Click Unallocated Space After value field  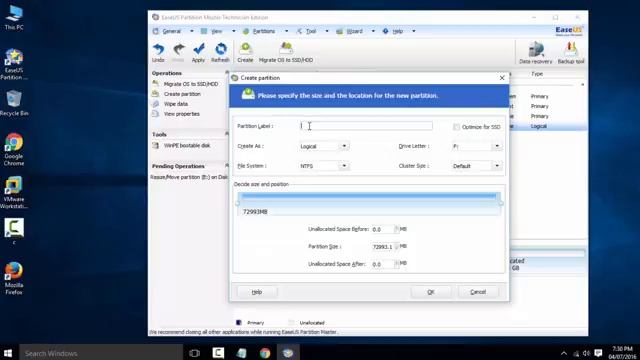[382, 264]
